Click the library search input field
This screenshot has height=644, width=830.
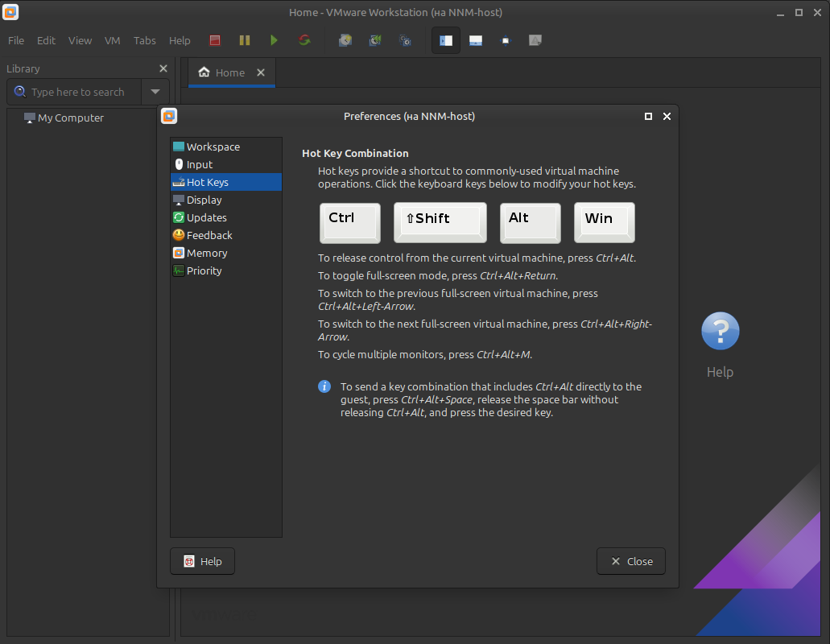coord(81,92)
